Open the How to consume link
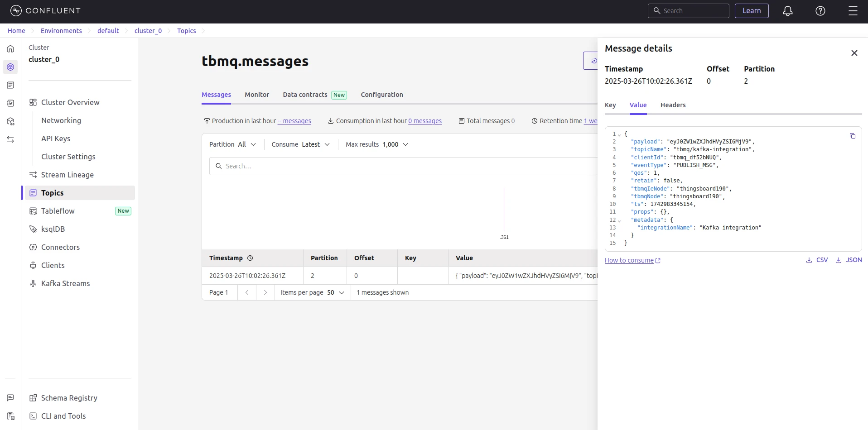 [x=632, y=260]
